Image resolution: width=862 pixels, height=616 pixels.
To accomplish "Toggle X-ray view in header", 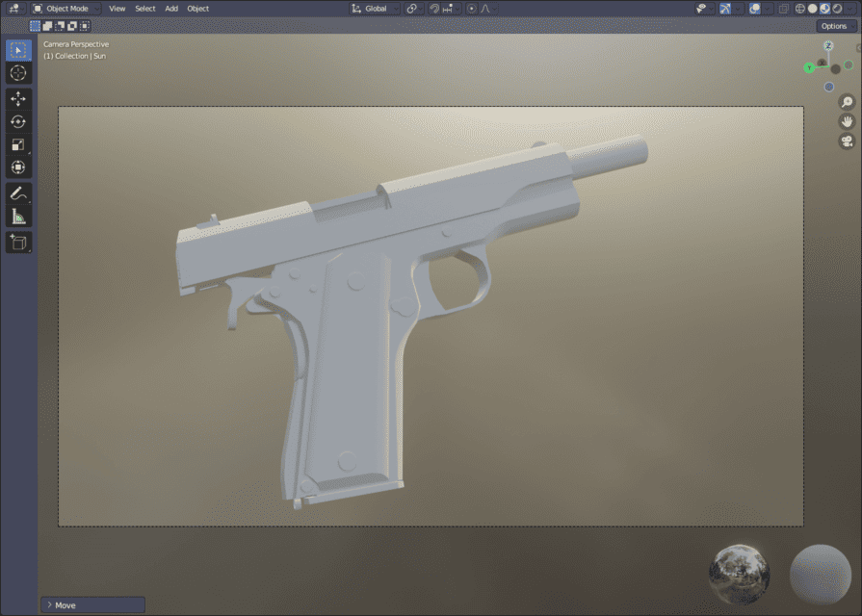I will click(784, 9).
